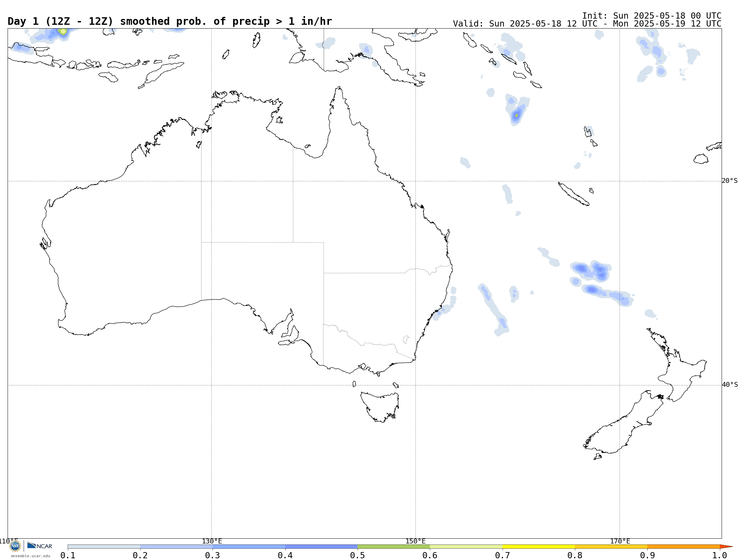Click the 1.0 colorbar tick label

point(720,555)
